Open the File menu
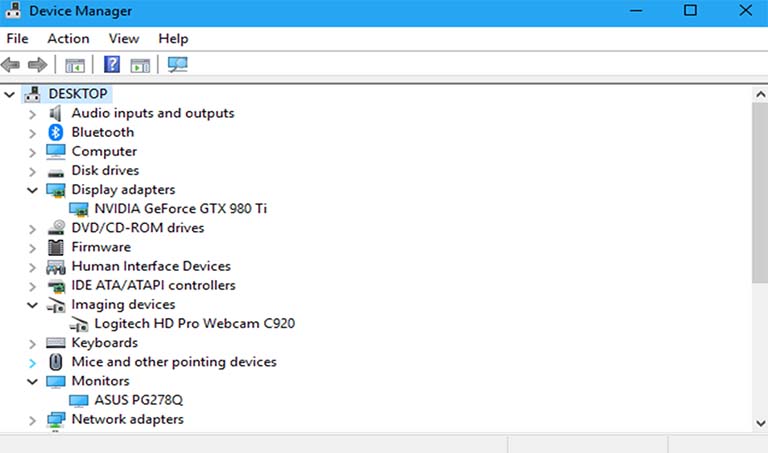This screenshot has width=768, height=453. tap(17, 38)
